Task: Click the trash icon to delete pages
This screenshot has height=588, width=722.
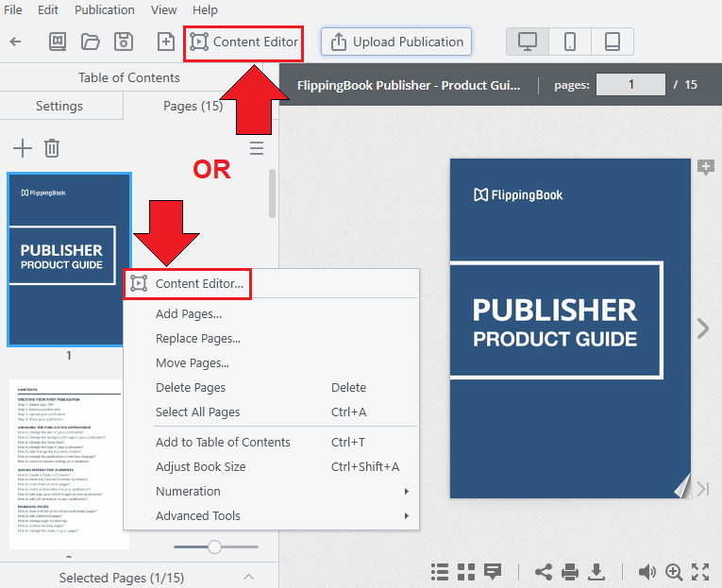Action: (52, 148)
